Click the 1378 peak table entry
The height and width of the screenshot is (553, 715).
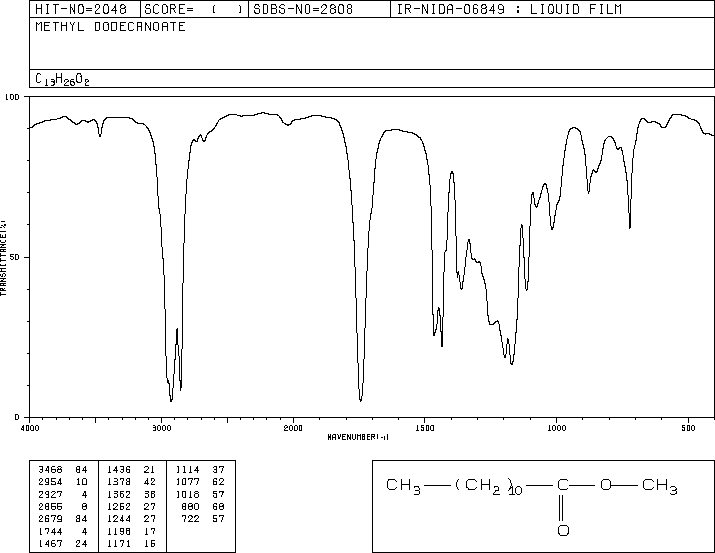[119, 482]
